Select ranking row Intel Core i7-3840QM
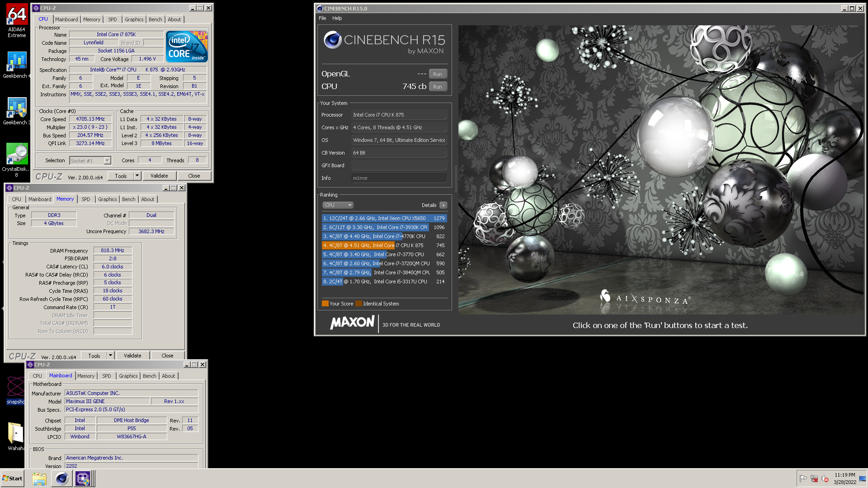Viewport: 868px width, 488px height. click(384, 272)
